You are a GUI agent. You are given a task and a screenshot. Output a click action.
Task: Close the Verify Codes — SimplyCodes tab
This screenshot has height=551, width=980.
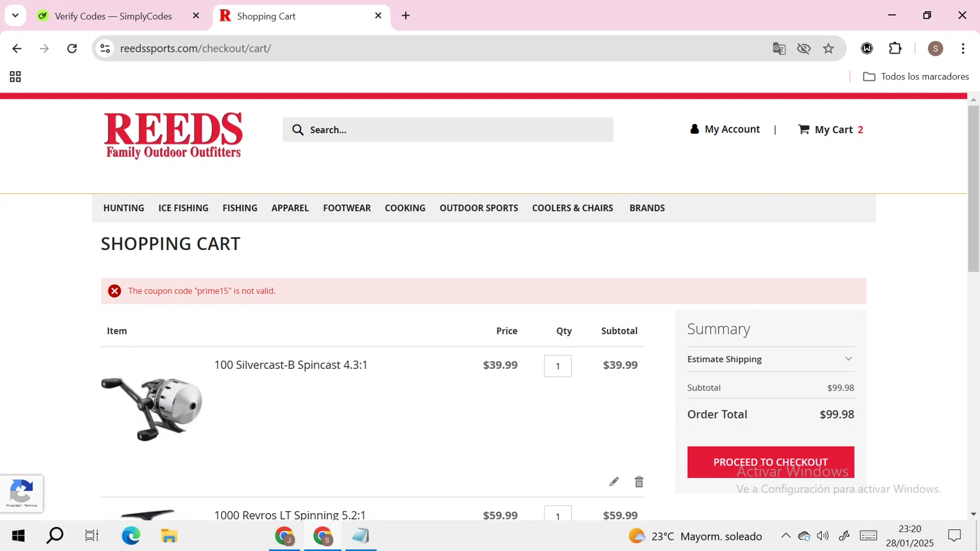click(196, 16)
